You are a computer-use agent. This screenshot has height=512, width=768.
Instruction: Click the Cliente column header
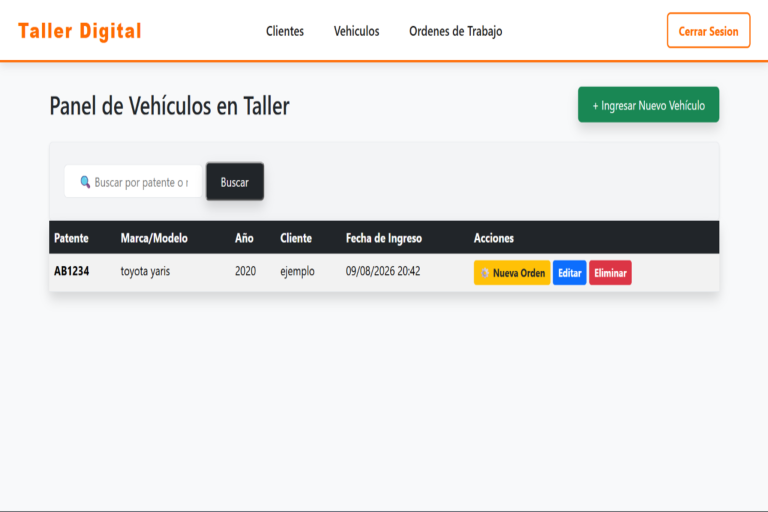(x=296, y=238)
